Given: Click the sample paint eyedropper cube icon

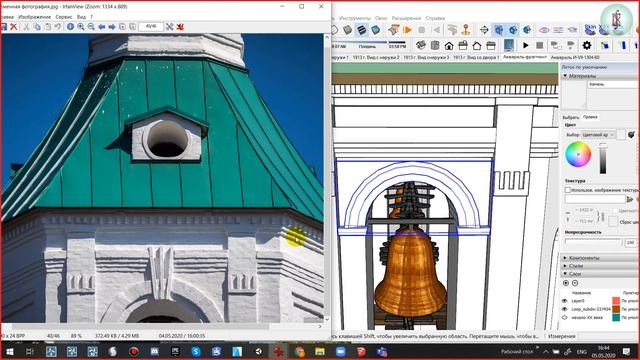Looking at the screenshot, I should [x=631, y=134].
